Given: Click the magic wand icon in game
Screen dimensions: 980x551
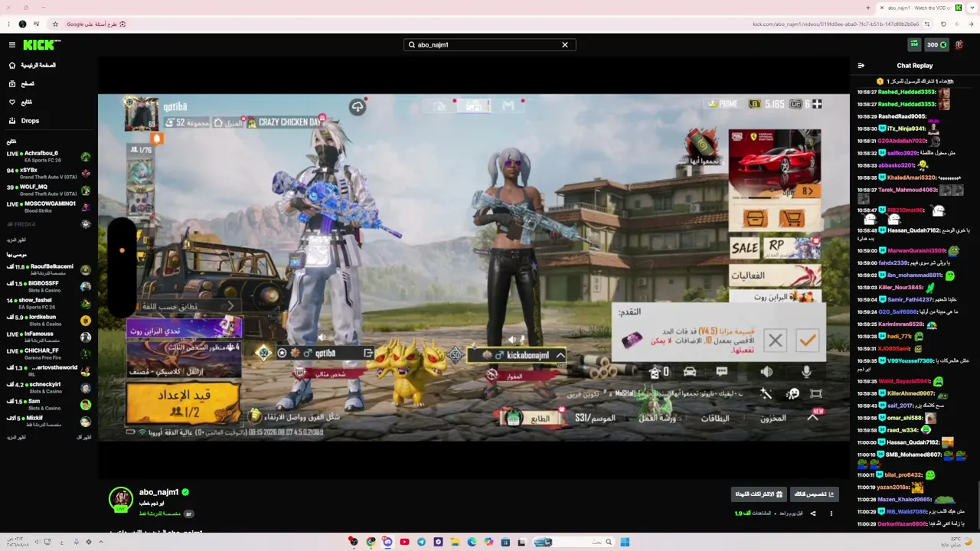Looking at the screenshot, I should pos(766,394).
